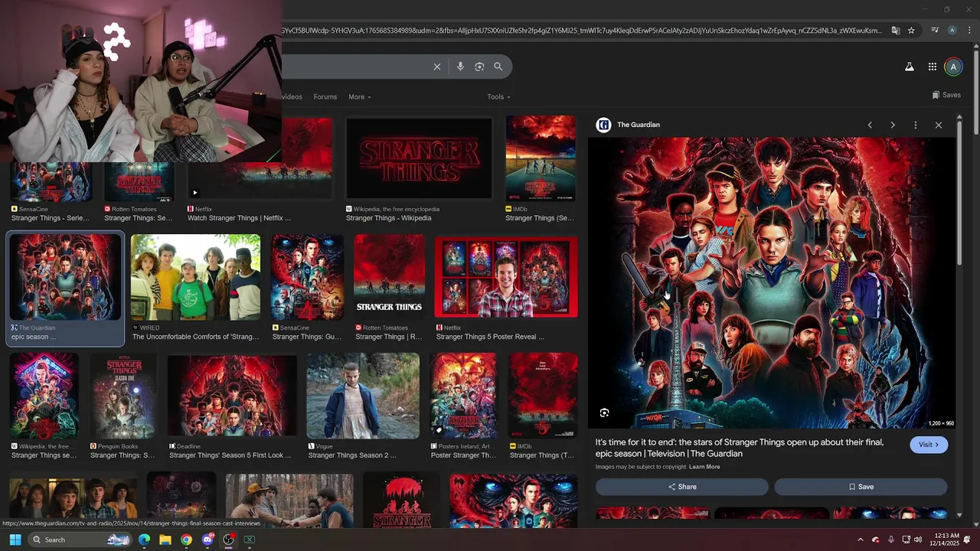
Task: Open Chrome profile avatar in toolbar
Action: (952, 31)
